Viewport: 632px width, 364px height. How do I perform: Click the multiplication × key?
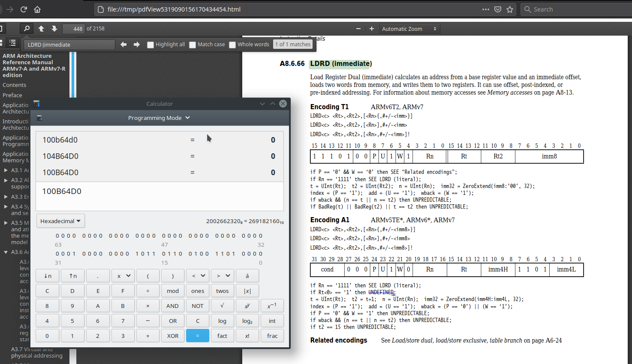point(148,306)
